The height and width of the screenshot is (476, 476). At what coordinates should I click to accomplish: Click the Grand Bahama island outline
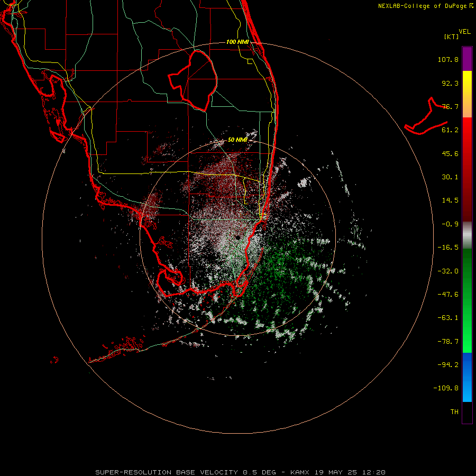click(426, 117)
